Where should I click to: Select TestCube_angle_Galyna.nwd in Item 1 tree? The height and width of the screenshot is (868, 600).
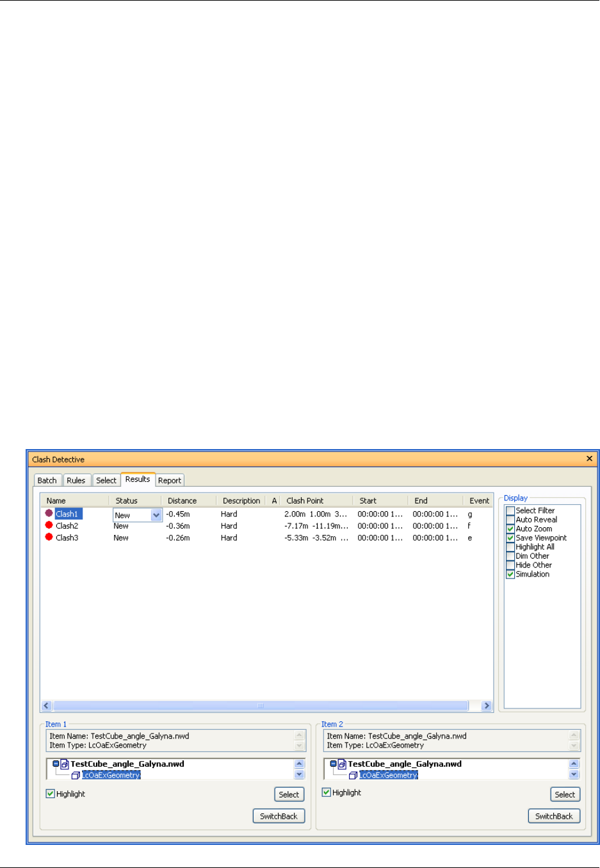click(127, 764)
